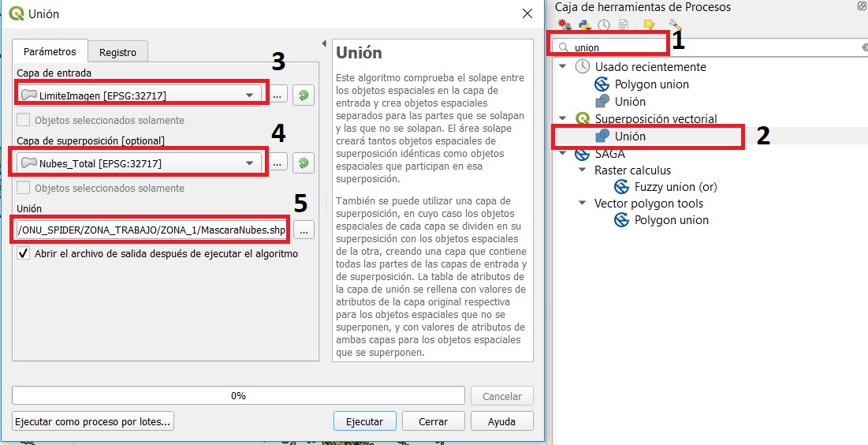The height and width of the screenshot is (445, 868).
Task: Browse output file path for Unión
Action: tap(304, 230)
